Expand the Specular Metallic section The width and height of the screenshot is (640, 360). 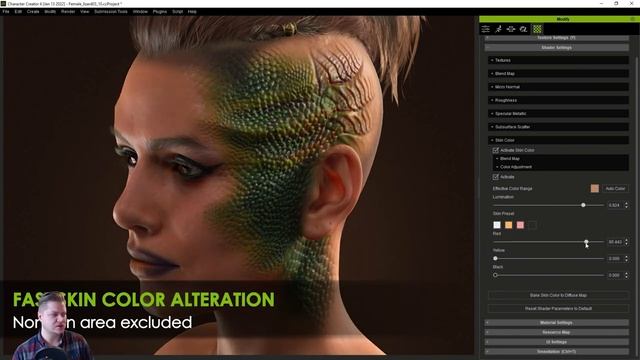(x=558, y=113)
